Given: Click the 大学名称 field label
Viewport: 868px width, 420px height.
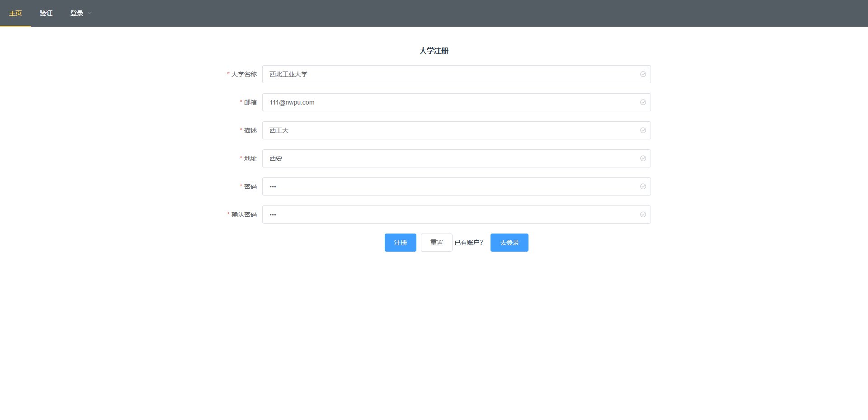Looking at the screenshot, I should [244, 74].
